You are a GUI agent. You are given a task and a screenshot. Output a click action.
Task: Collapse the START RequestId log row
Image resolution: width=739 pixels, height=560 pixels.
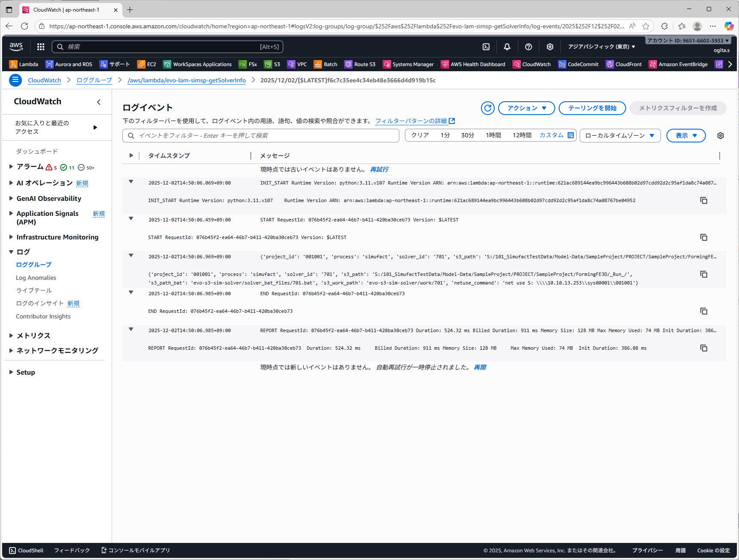coord(131,219)
